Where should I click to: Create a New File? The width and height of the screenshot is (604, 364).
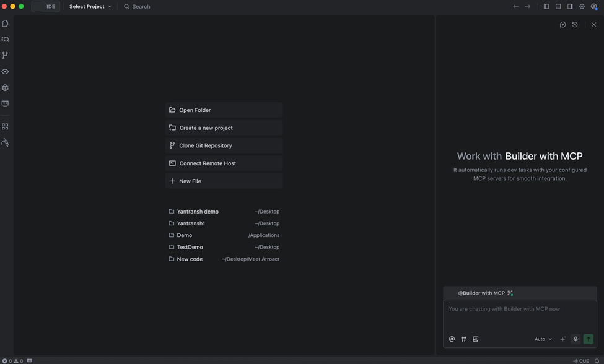coord(224,181)
